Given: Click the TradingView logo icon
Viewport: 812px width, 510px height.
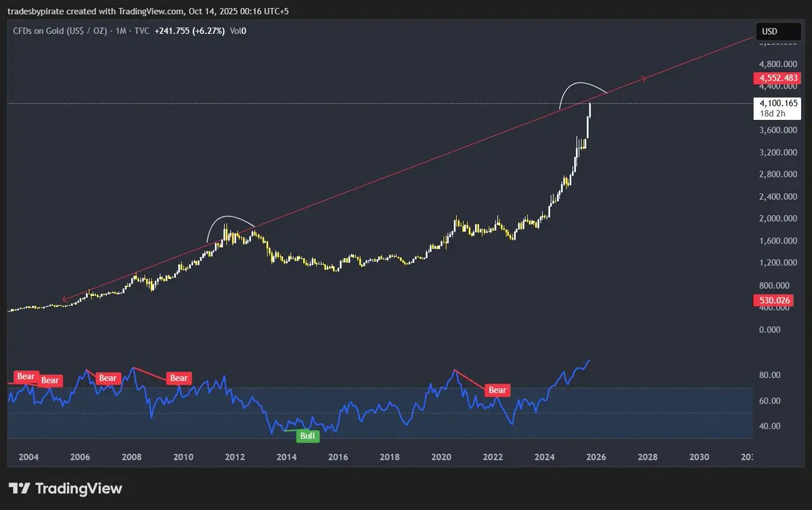Looking at the screenshot, I should point(20,488).
